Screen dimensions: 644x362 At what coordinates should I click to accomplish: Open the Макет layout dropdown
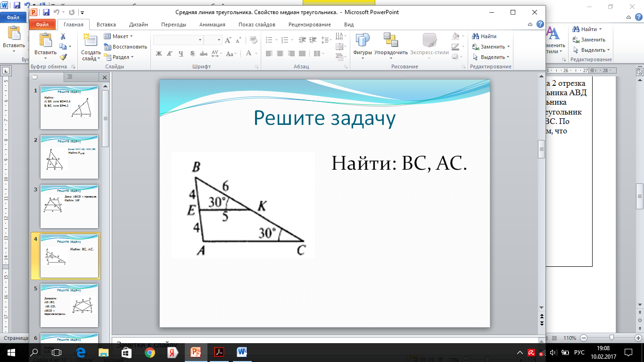coord(119,36)
